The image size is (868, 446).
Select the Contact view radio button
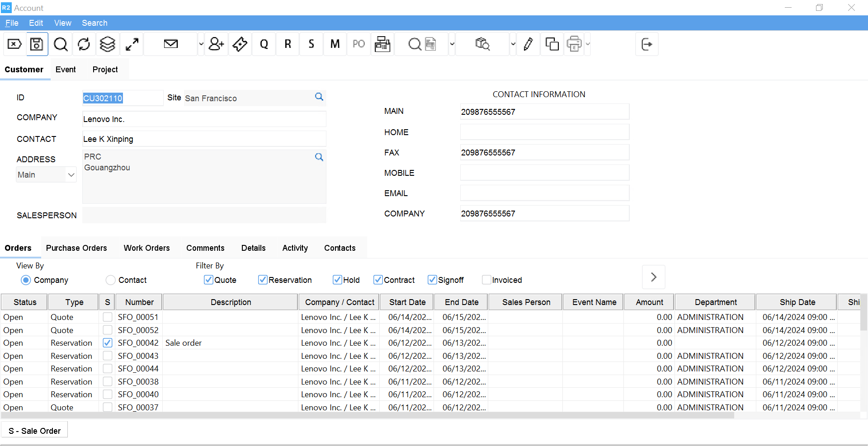coord(110,280)
